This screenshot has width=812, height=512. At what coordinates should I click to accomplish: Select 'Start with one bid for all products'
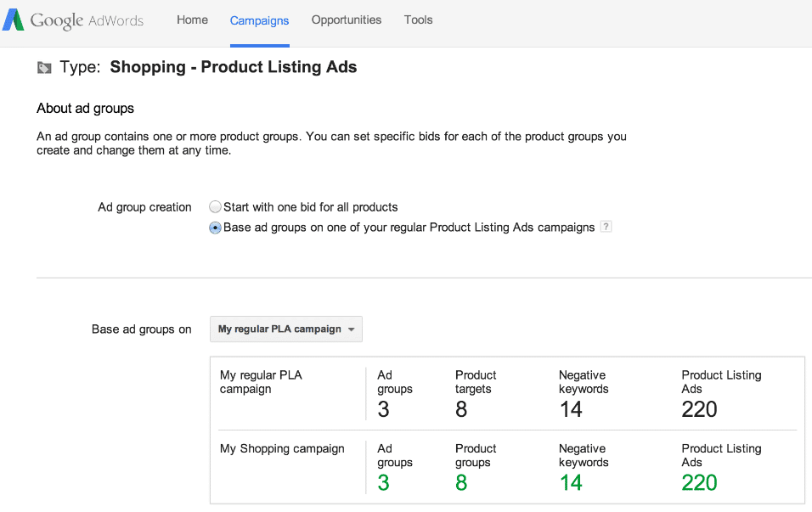point(215,207)
